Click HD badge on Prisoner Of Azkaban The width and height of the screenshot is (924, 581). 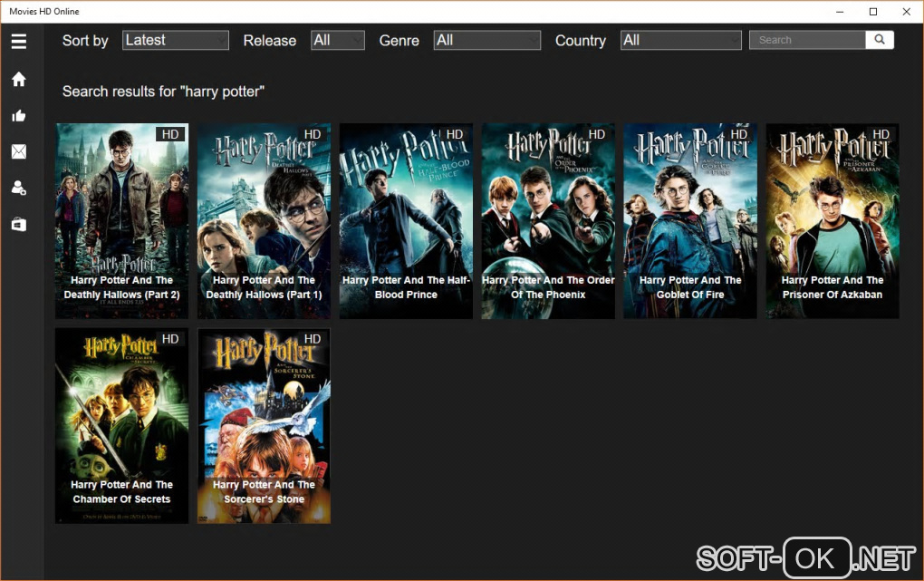881,134
